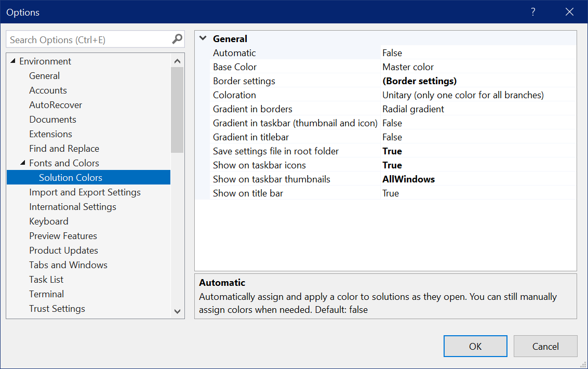This screenshot has height=369, width=588.
Task: Select Preview Features
Action: (63, 236)
